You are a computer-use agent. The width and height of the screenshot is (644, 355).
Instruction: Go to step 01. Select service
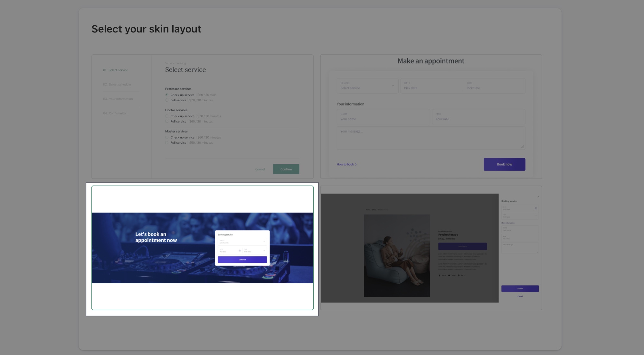[115, 70]
